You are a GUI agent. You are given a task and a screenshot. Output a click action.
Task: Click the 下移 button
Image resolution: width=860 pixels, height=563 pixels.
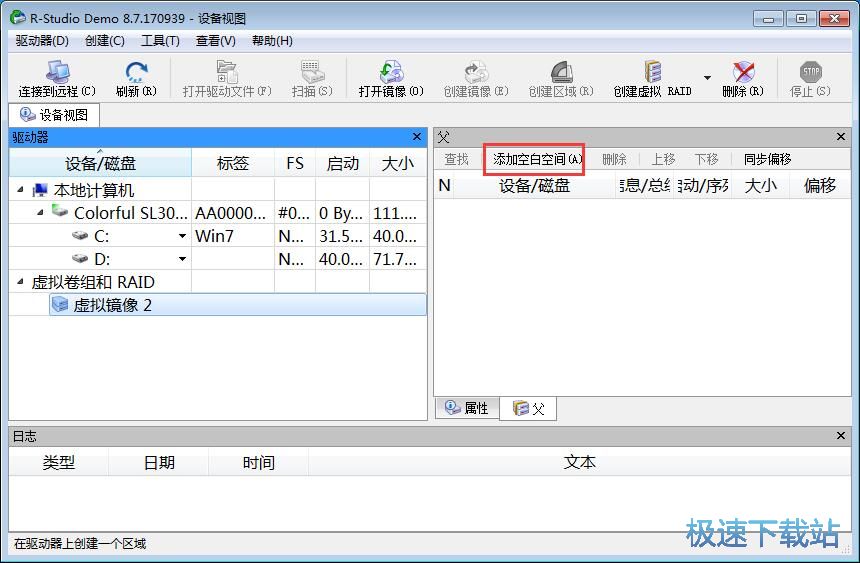click(x=706, y=159)
